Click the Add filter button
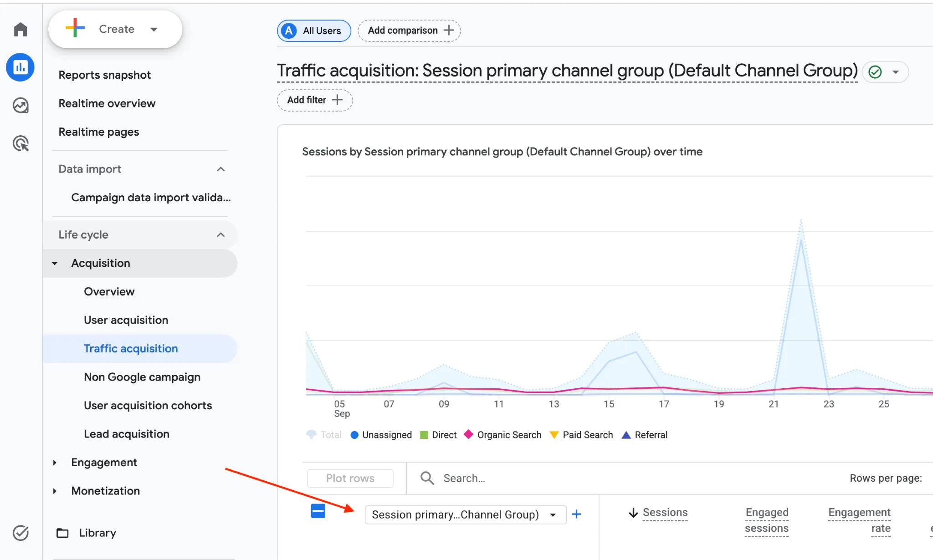Screen dimensions: 933x560 [315, 100]
